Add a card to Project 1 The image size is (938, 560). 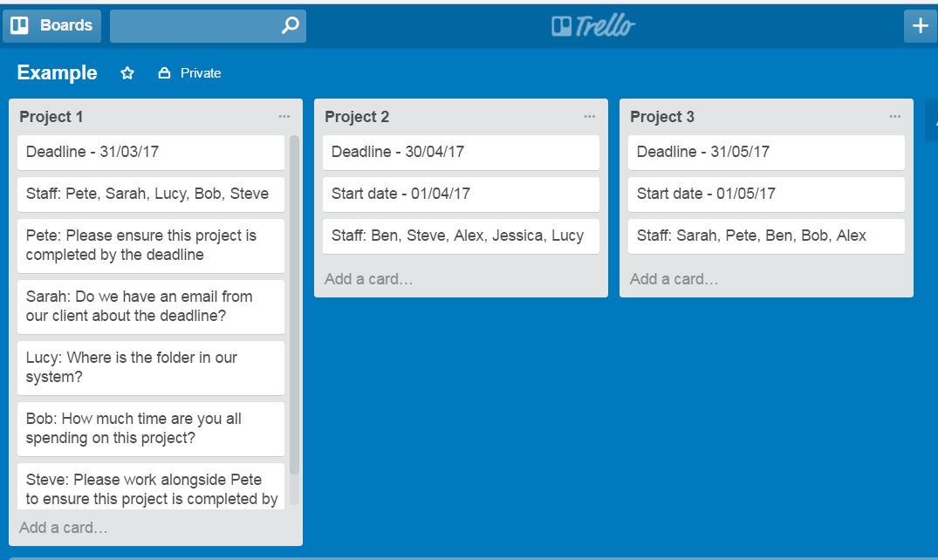pos(64,528)
